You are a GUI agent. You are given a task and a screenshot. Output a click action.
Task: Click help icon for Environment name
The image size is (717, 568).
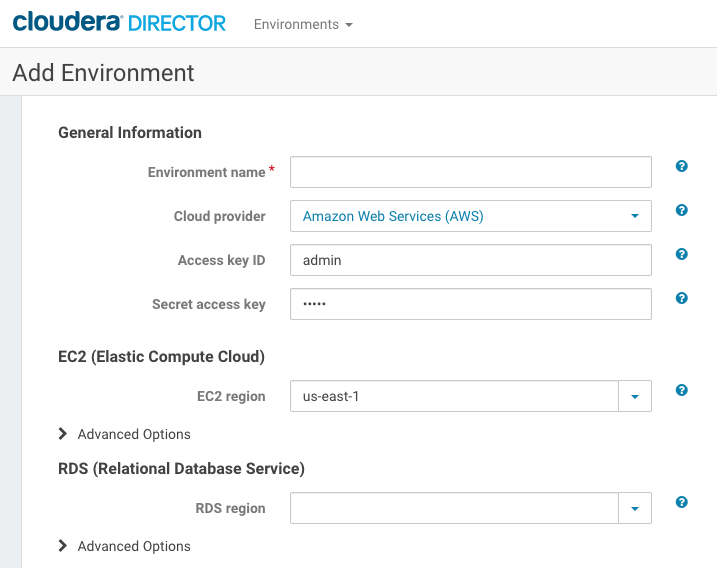(681, 166)
